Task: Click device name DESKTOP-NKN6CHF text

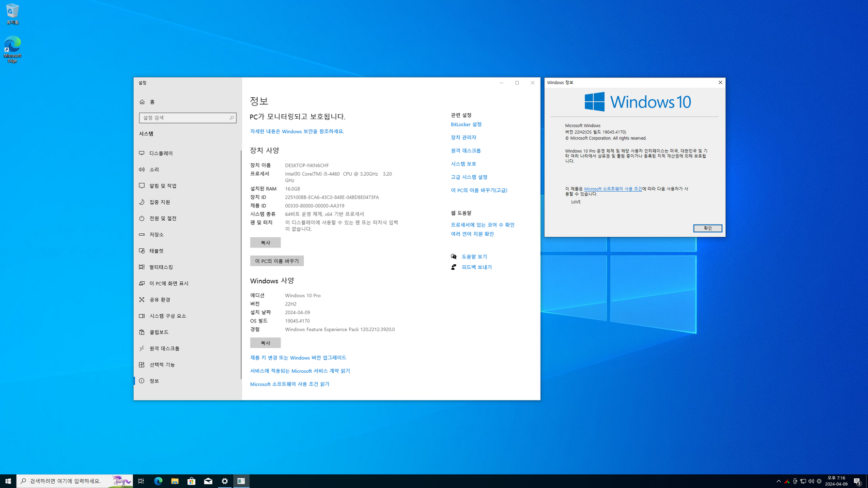Action: click(x=307, y=166)
